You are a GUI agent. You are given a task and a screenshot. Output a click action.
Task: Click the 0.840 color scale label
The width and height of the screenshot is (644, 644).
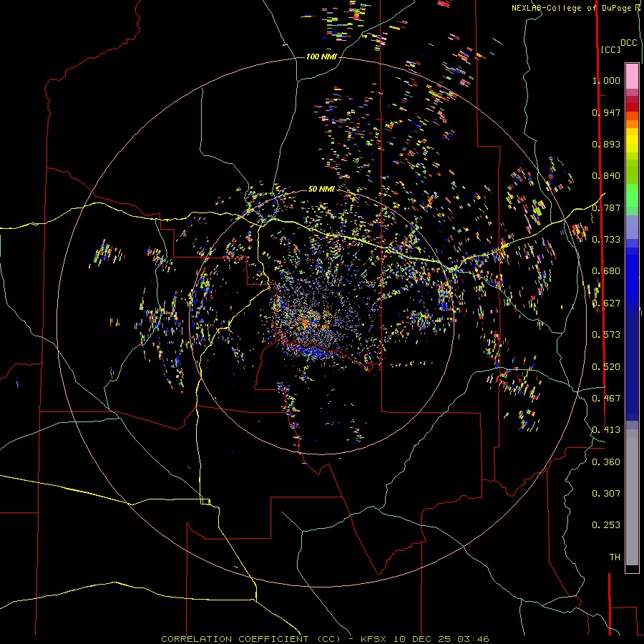(606, 176)
